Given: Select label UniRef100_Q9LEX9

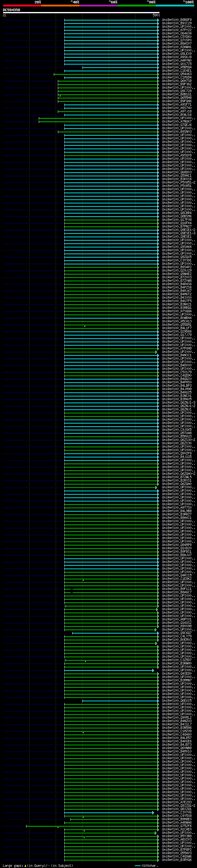Looking at the screenshot, I should click(177, 54).
